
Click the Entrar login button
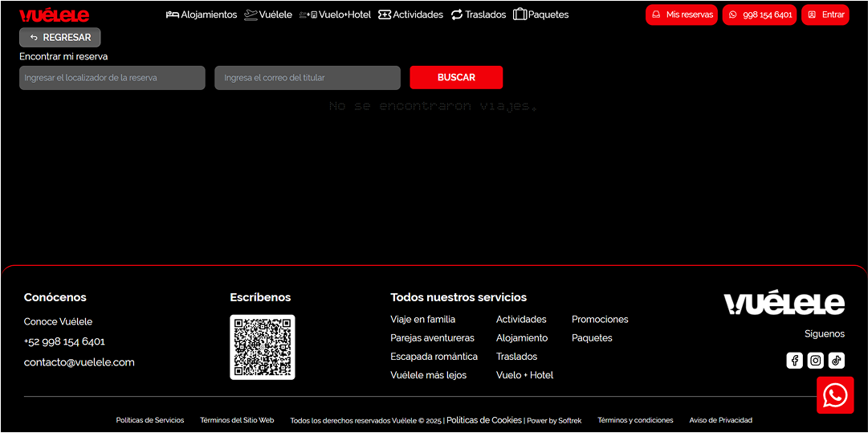825,15
